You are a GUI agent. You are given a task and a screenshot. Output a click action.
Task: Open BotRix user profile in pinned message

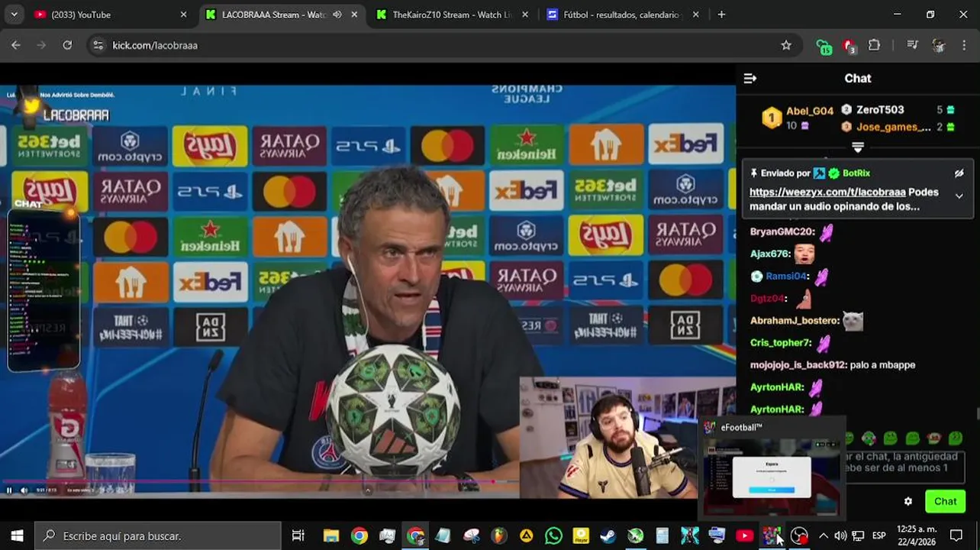856,173
